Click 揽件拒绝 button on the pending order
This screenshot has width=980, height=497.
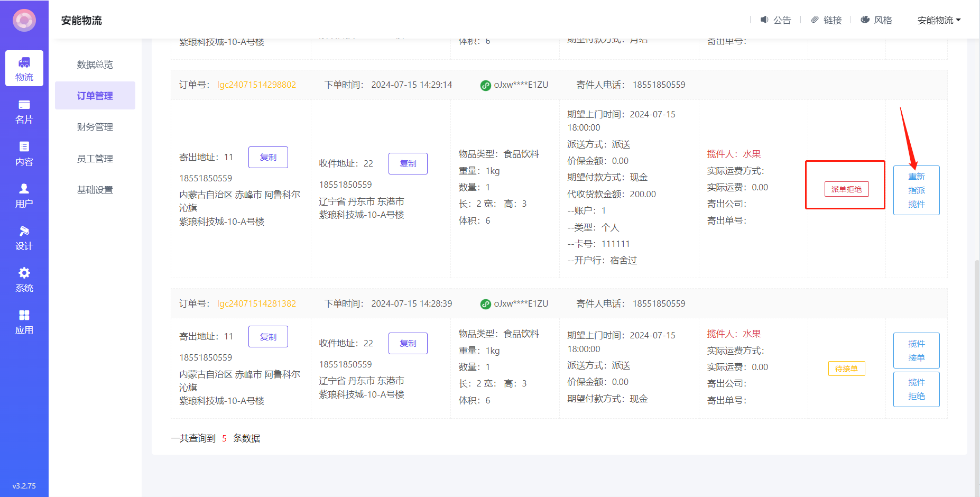pyautogui.click(x=916, y=389)
